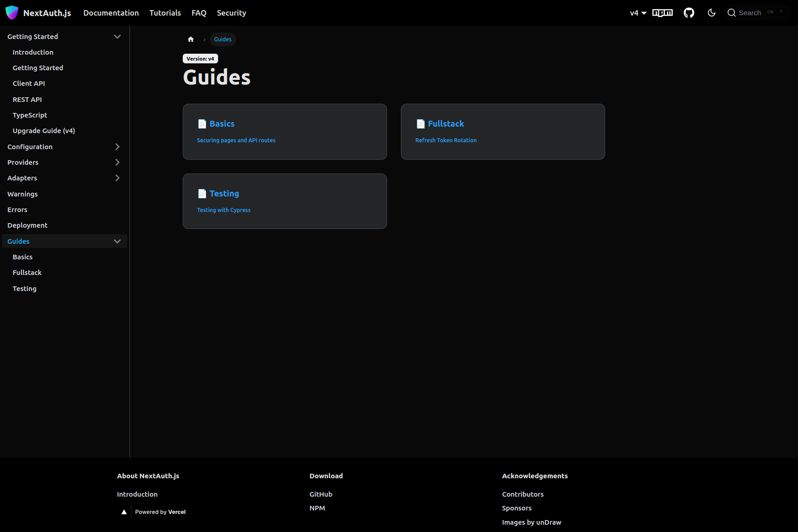Focus the Search input field
798x532 pixels.
click(757, 13)
